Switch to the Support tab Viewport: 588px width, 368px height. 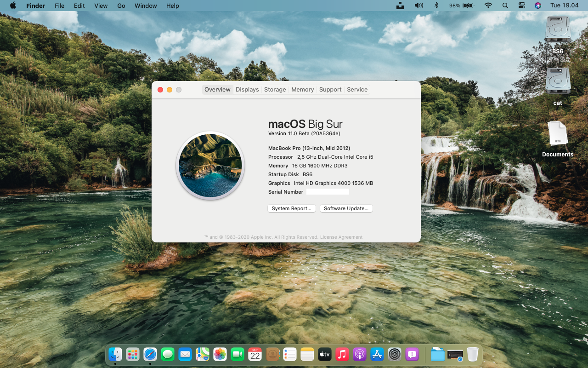point(330,90)
